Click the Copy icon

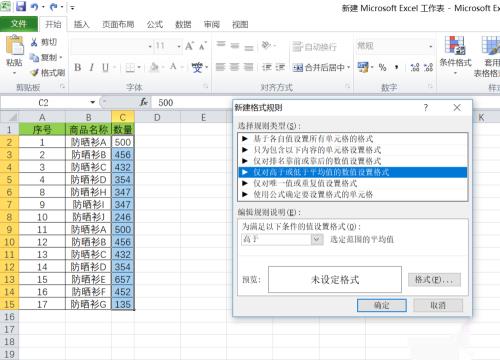coord(34,57)
